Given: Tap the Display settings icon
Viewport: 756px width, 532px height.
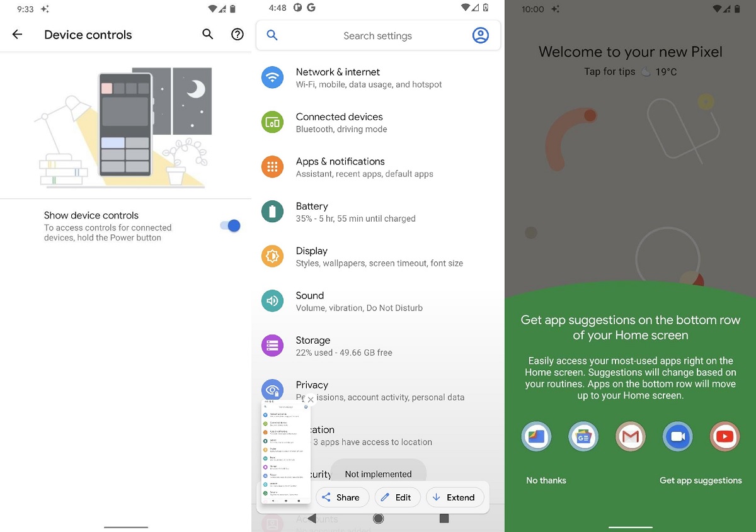Looking at the screenshot, I should (x=272, y=256).
